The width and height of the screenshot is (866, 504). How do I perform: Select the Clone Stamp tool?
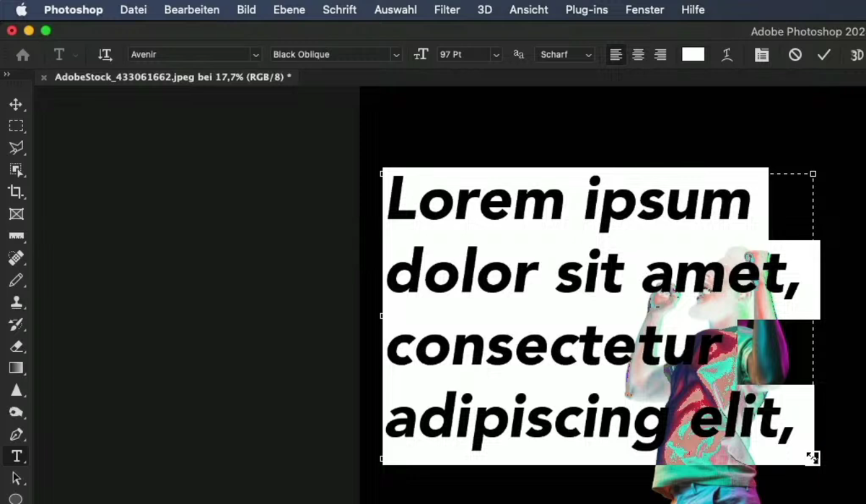[x=17, y=302]
